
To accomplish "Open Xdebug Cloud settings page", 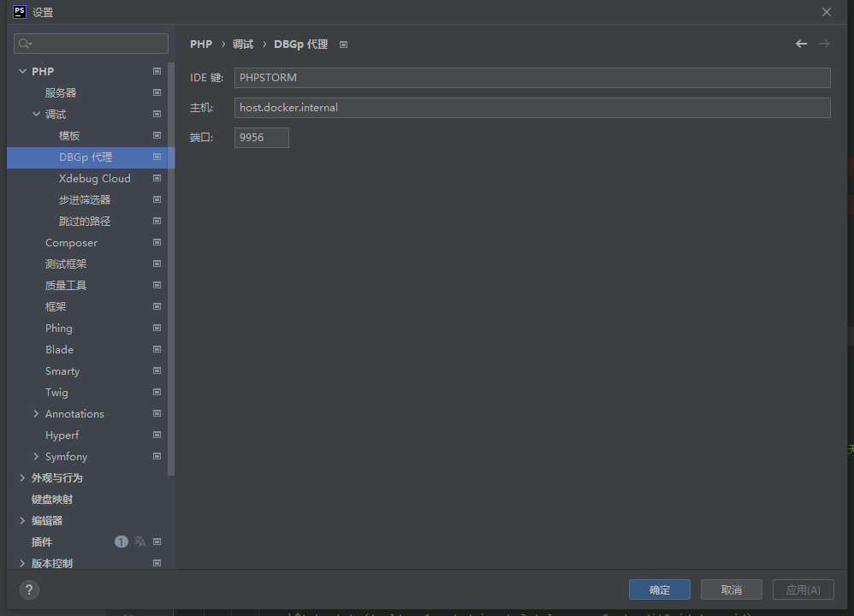I will 95,179.
